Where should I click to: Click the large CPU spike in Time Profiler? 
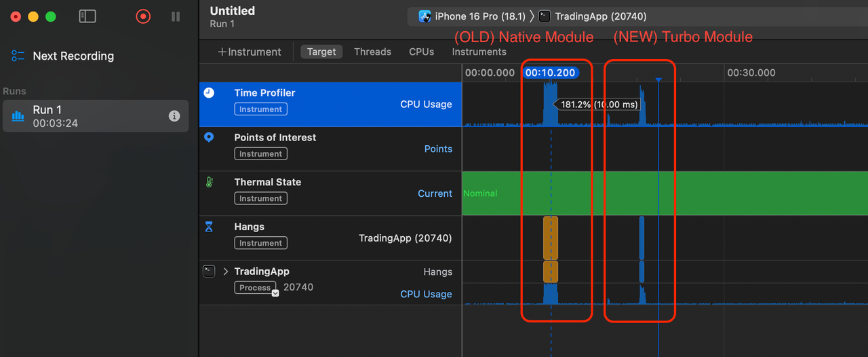pos(550,103)
